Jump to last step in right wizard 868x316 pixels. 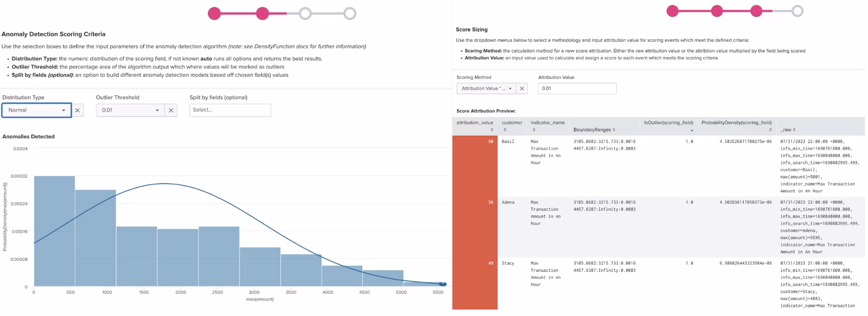pos(797,11)
